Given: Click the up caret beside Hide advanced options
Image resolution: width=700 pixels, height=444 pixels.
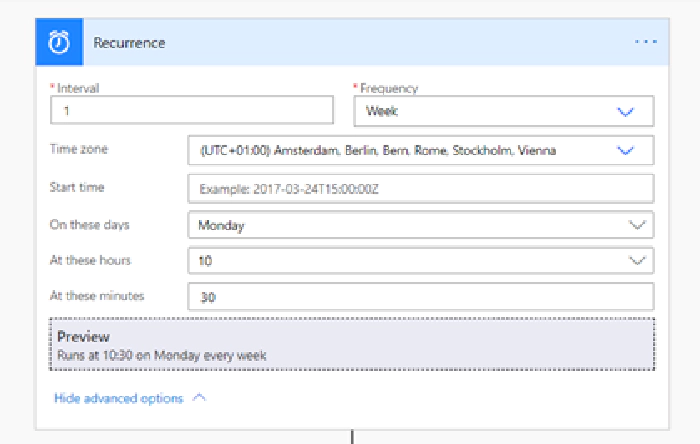Looking at the screenshot, I should (x=198, y=398).
